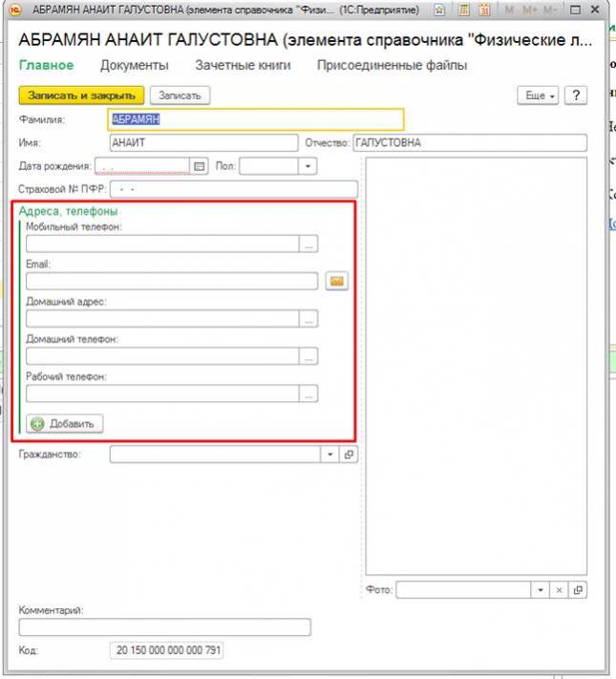616x679 pixels.
Task: Click the Добавить button
Action: [x=65, y=423]
